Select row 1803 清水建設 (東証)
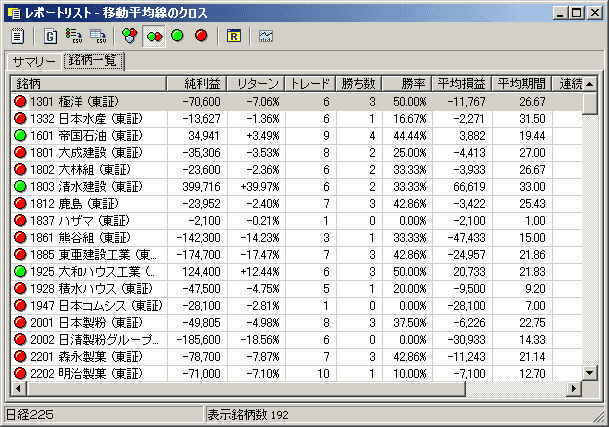The image size is (609, 427). tap(297, 187)
